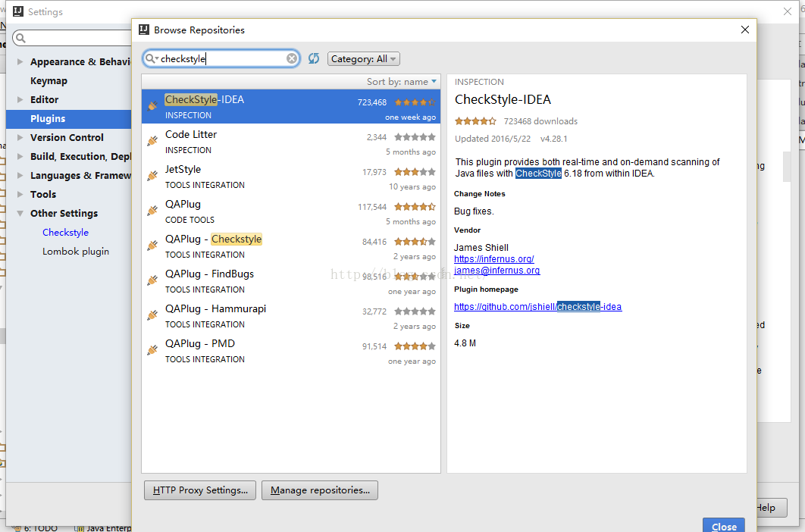805x532 pixels.
Task: Click the Help button in Settings window
Action: (772, 507)
